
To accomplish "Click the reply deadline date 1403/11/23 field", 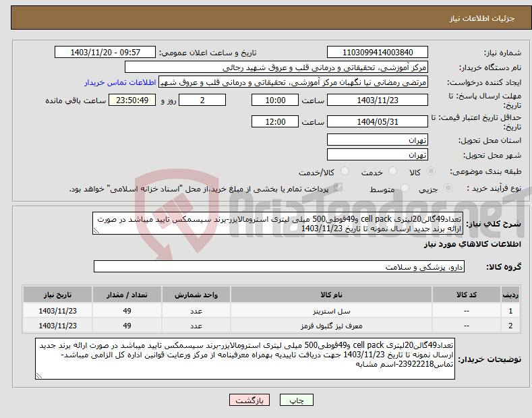I will pos(378,100).
